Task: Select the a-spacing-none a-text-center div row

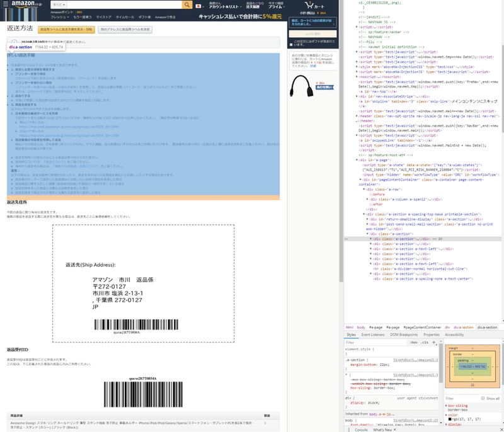Action: click(x=423, y=279)
